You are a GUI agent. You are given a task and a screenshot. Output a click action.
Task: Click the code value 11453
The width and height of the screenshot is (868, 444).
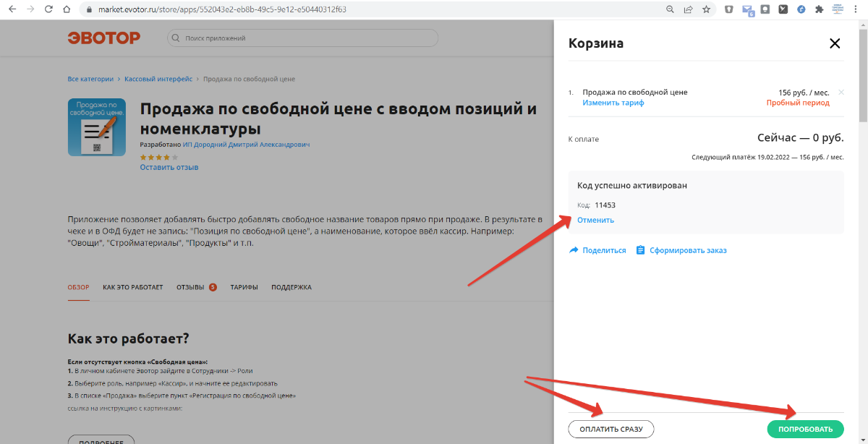[605, 205]
